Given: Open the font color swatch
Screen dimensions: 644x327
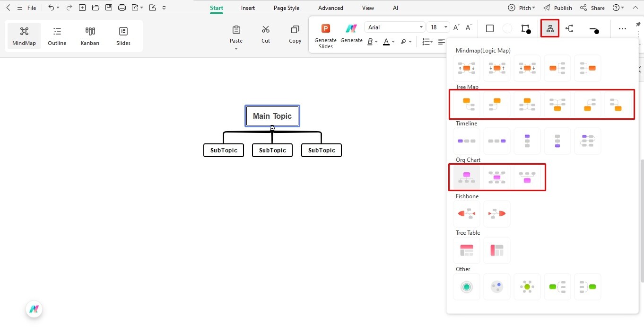Looking at the screenshot, I should (386, 42).
